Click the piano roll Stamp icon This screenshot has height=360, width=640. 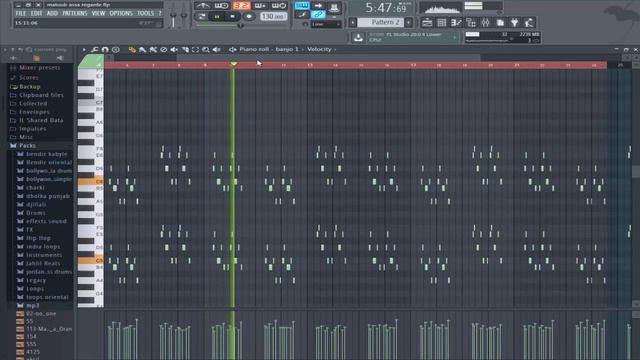(116, 49)
